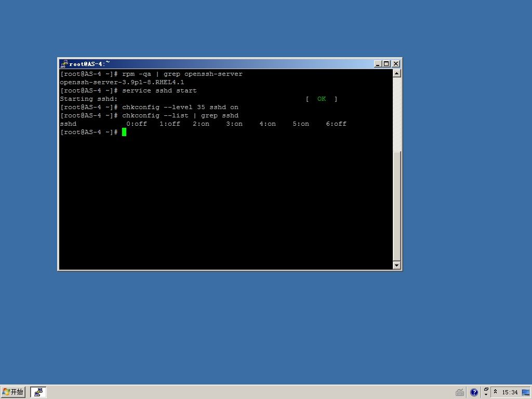Screen dimensions: 532x399
Task: Click the terminal vertical scrollbar thumb
Action: coord(396,206)
